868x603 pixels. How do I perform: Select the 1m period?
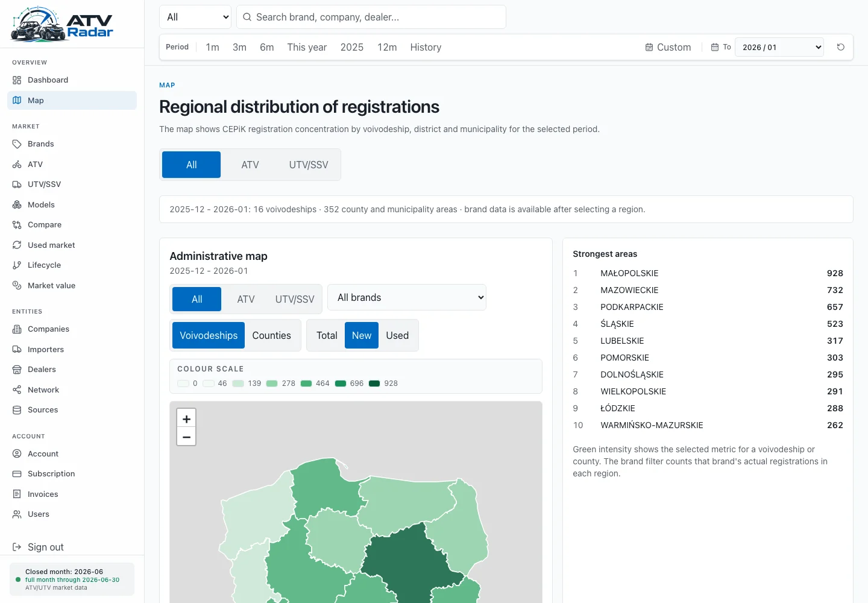[x=212, y=47]
